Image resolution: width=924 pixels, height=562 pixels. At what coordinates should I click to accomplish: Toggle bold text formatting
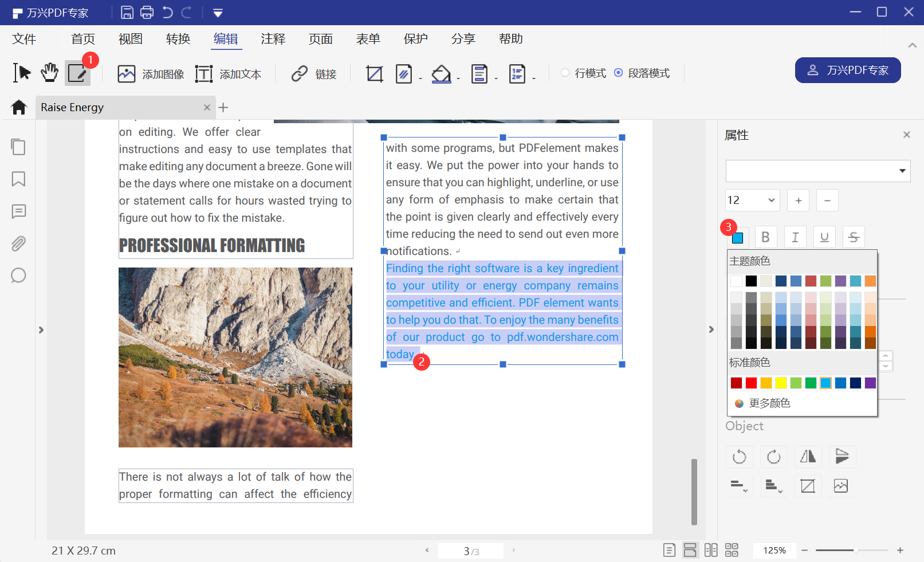pos(765,237)
